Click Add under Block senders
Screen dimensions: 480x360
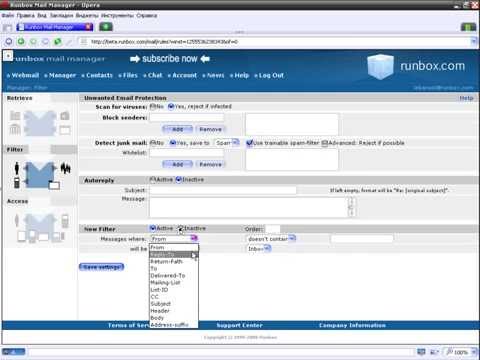[177, 129]
